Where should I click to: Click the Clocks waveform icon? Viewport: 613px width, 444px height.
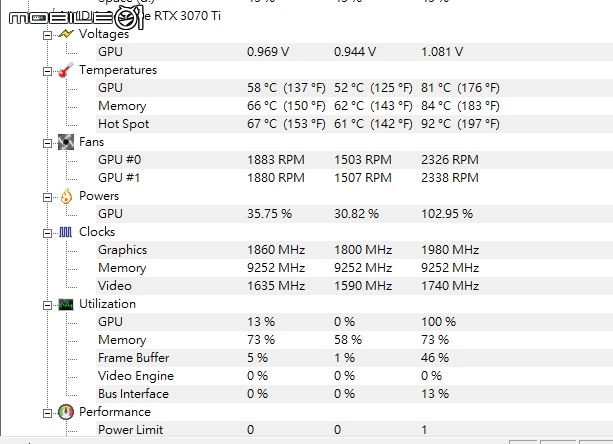(65, 232)
